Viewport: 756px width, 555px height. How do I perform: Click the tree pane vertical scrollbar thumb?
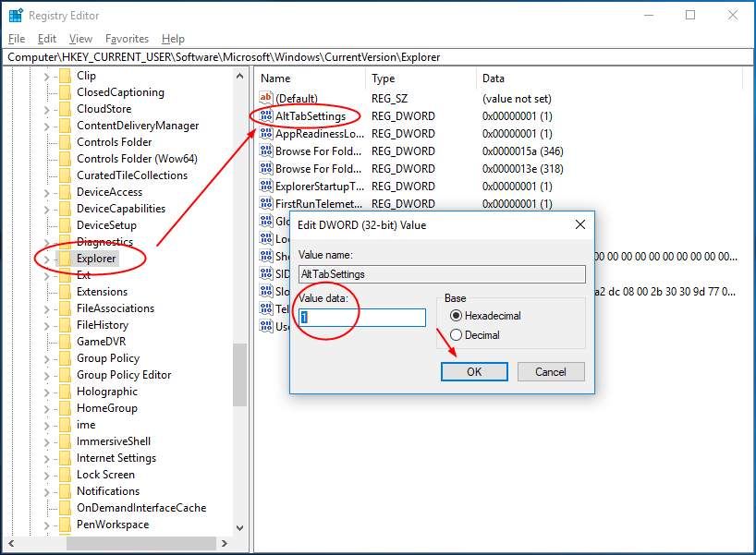point(240,374)
